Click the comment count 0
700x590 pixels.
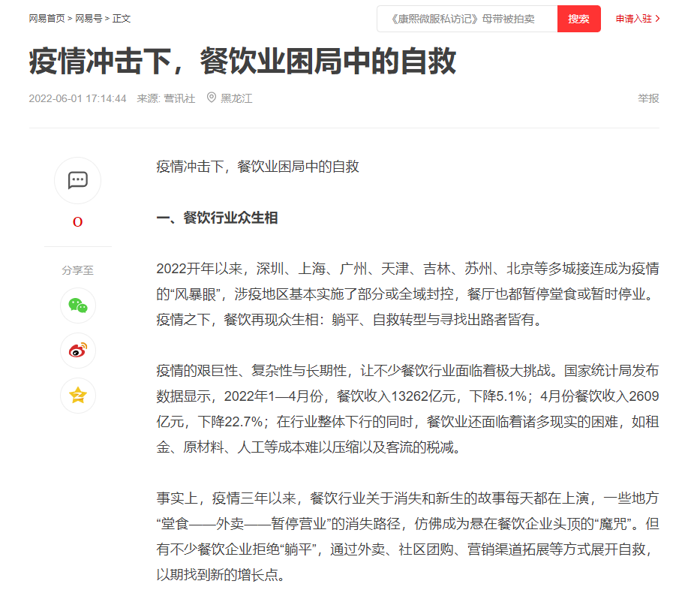click(x=78, y=222)
